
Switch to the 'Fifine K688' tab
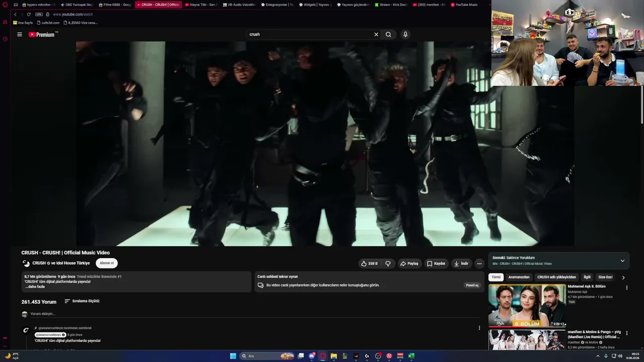coord(115,5)
